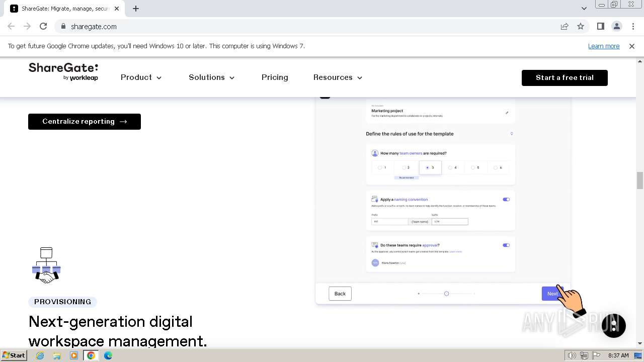The height and width of the screenshot is (362, 644).
Task: Launch Internet Explorer from taskbar
Action: tap(40, 355)
